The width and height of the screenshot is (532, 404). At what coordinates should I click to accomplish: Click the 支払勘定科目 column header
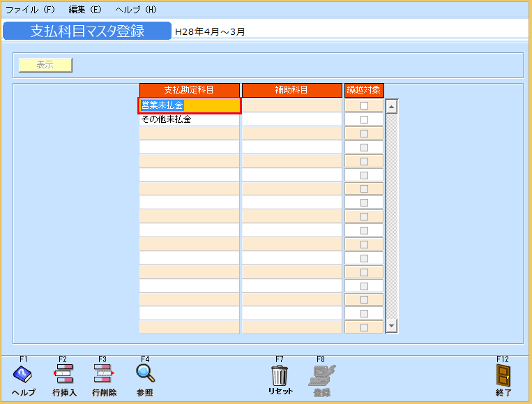click(x=190, y=90)
